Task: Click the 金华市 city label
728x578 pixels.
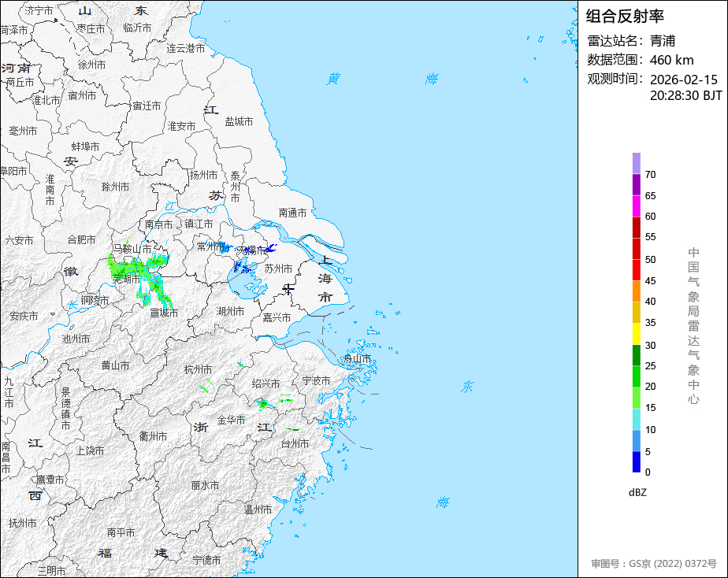Action: tap(231, 421)
